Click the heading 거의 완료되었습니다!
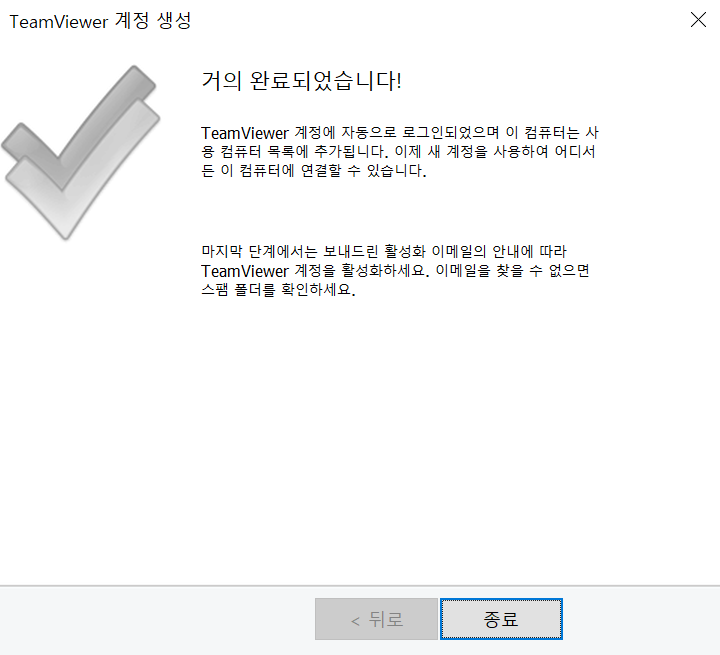Screen dimensions: 720x655 pos(302,81)
